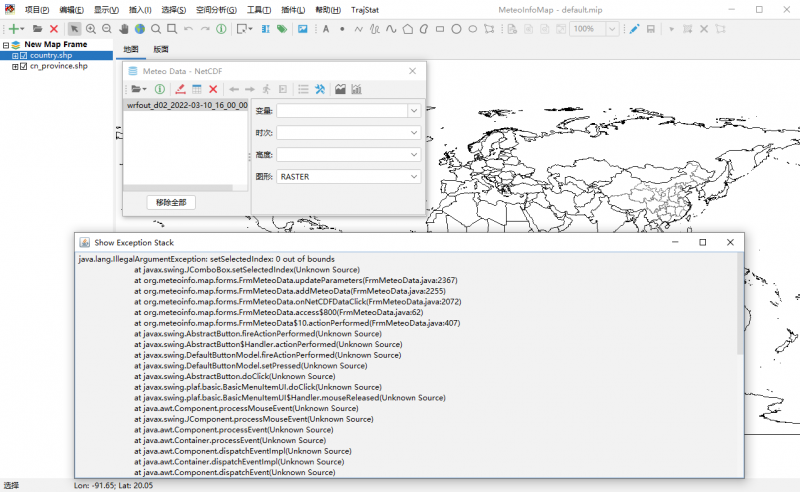Click the Add Layer plus icon
Image resolution: width=800 pixels, height=492 pixels.
pos(14,29)
